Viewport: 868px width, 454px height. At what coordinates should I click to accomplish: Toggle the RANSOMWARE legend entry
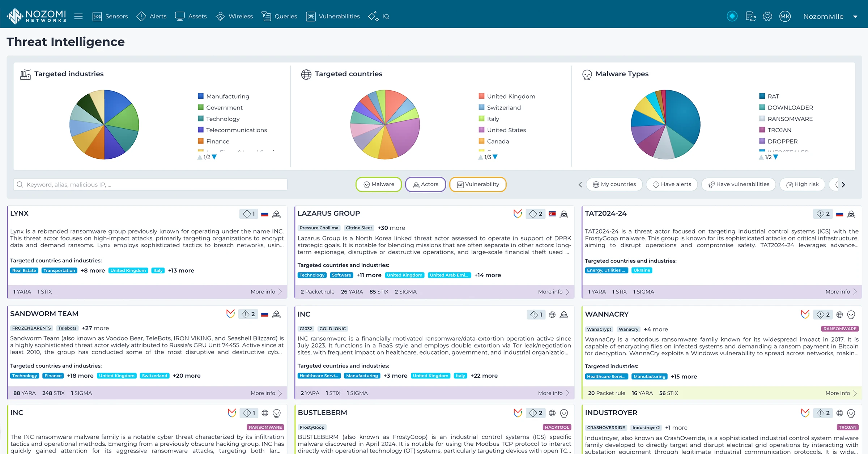click(x=786, y=119)
